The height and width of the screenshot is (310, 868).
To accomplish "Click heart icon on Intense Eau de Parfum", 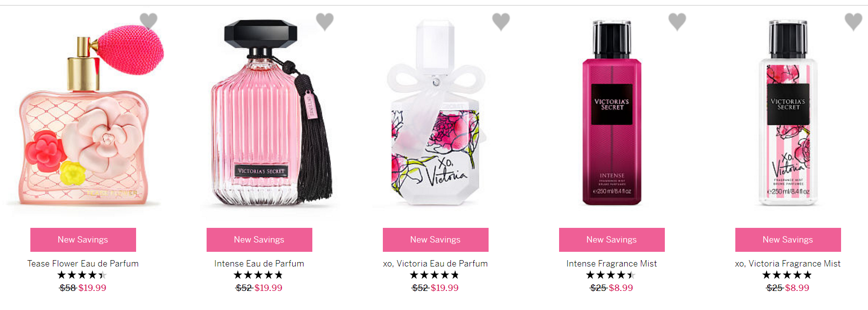I will tap(325, 22).
